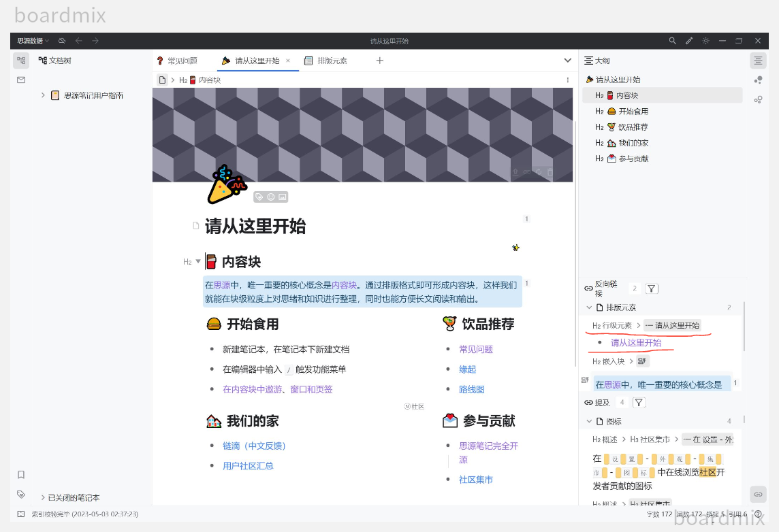Expand the 思源笔记用户指南 notebook
This screenshot has width=779, height=532.
(x=43, y=95)
